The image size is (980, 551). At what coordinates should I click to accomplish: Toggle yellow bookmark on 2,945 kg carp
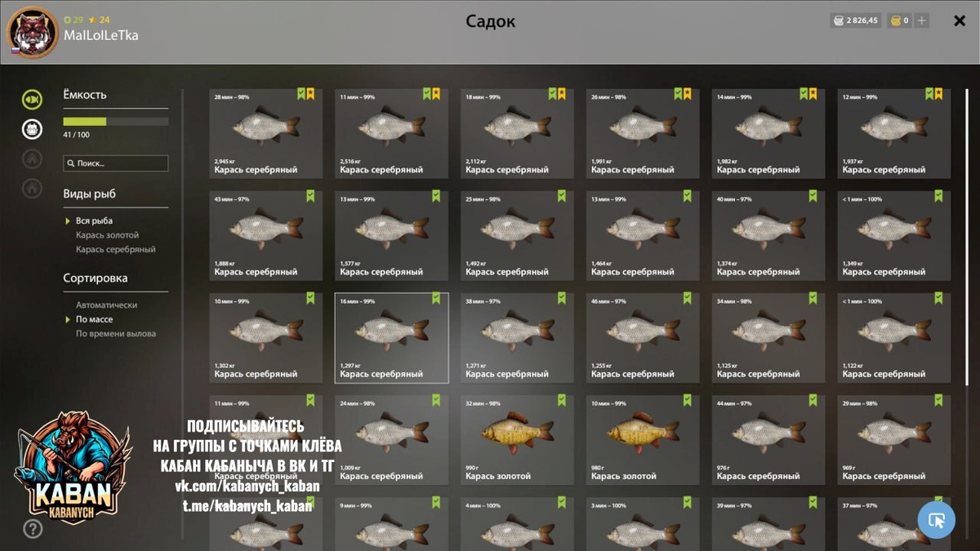310,94
